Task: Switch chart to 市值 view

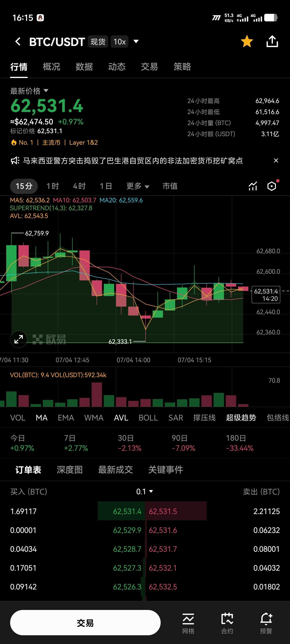Action: (x=170, y=186)
